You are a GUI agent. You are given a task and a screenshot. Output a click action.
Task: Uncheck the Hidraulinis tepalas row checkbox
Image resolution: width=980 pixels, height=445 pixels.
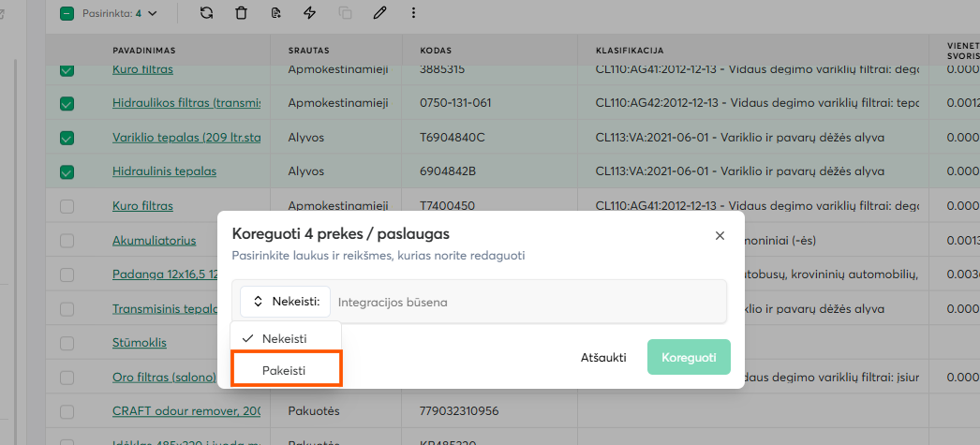click(x=67, y=171)
